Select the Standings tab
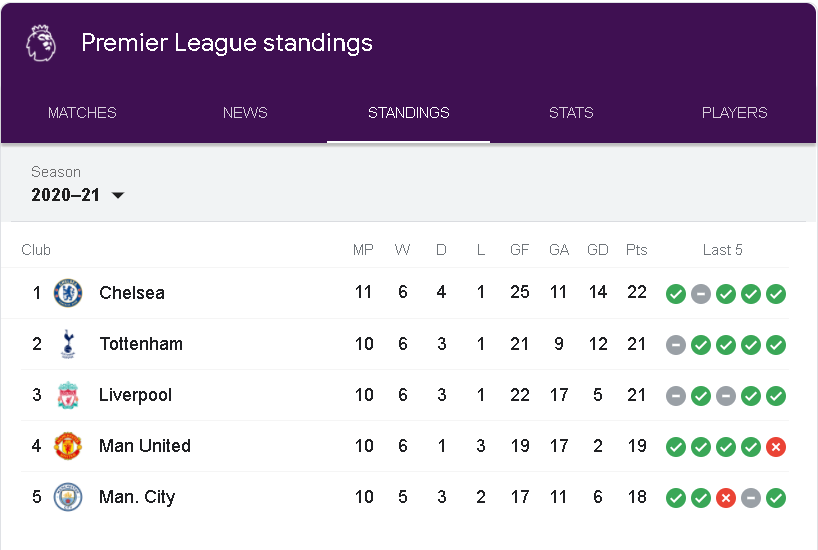 408,113
